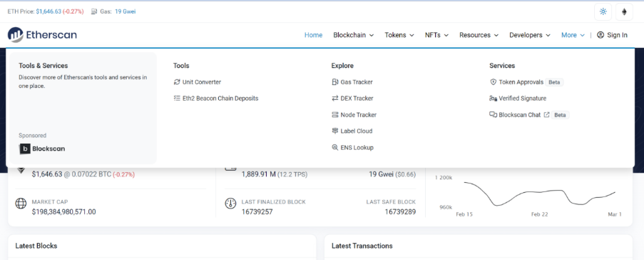Click the Last Finalized Block clock icon
This screenshot has width=644, height=260.
click(x=230, y=204)
